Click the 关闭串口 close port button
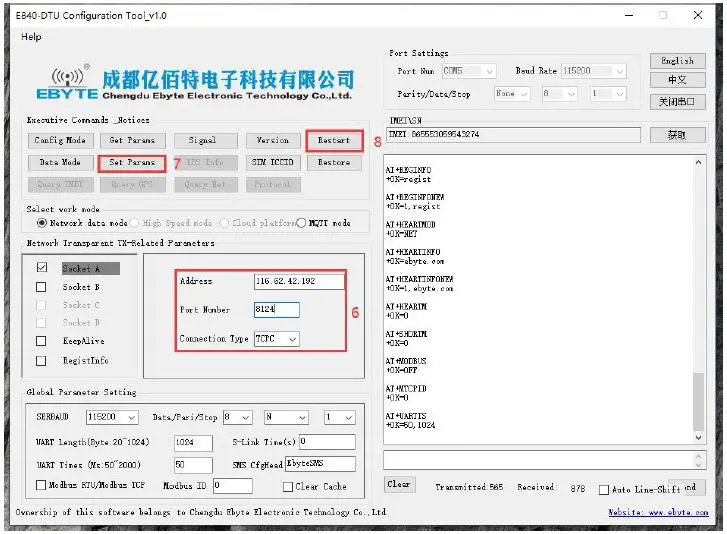This screenshot has width=727, height=534. [x=677, y=102]
